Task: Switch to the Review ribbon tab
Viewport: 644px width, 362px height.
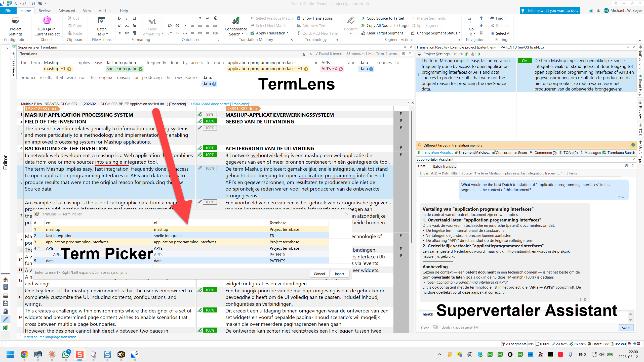Action: pyautogui.click(x=45, y=11)
